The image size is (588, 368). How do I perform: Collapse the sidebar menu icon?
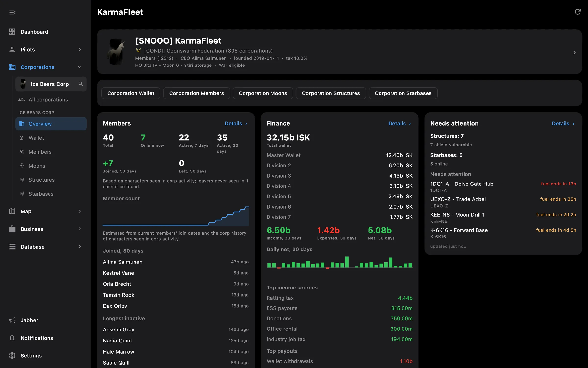coord(12,12)
